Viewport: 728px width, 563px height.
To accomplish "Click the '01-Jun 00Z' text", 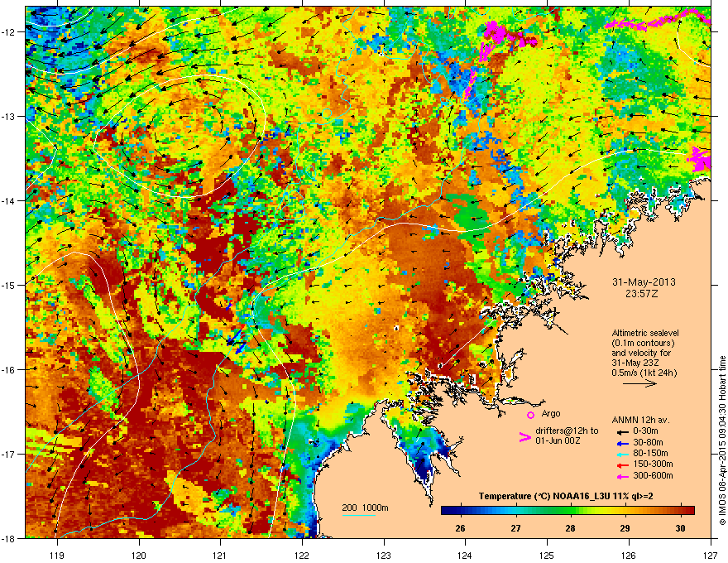I will [558, 440].
